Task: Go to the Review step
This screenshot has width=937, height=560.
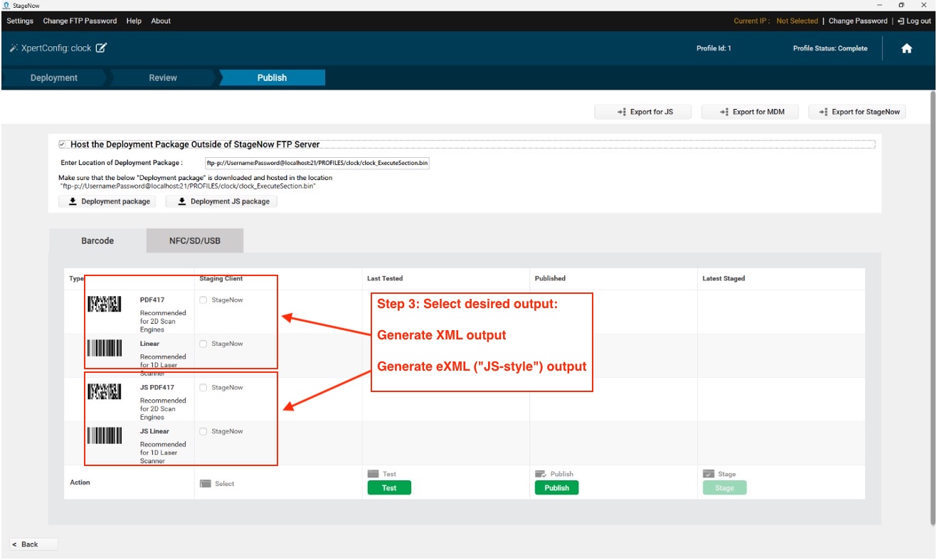Action: pos(163,78)
